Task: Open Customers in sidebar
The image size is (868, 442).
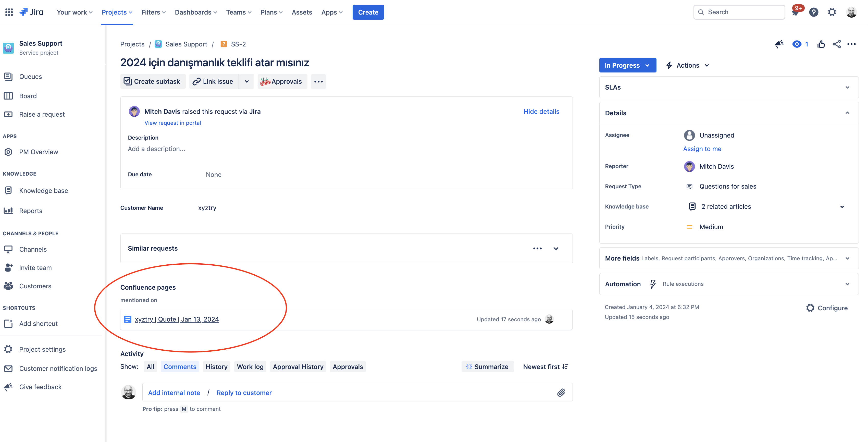Action: coord(35,286)
